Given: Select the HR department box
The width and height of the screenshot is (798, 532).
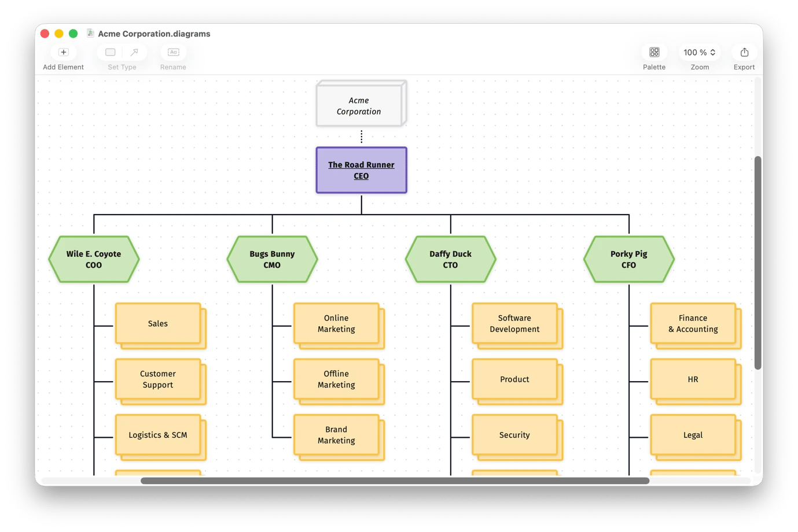Looking at the screenshot, I should (x=696, y=381).
